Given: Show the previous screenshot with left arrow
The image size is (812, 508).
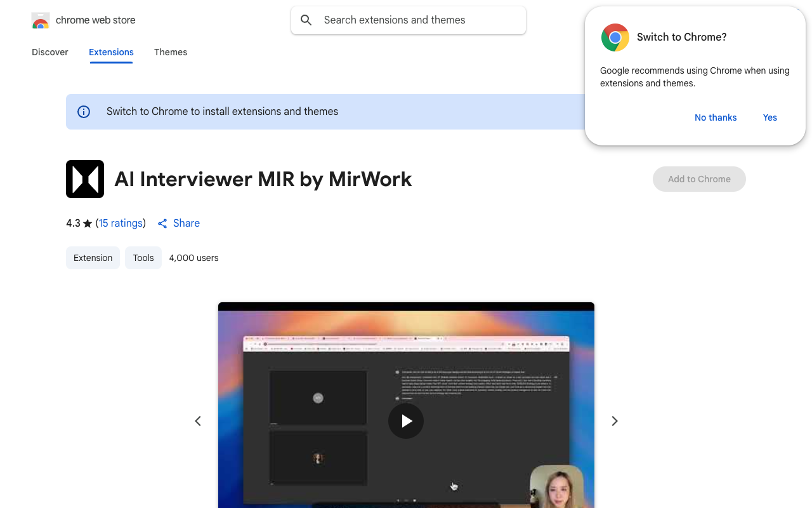Looking at the screenshot, I should click(198, 421).
